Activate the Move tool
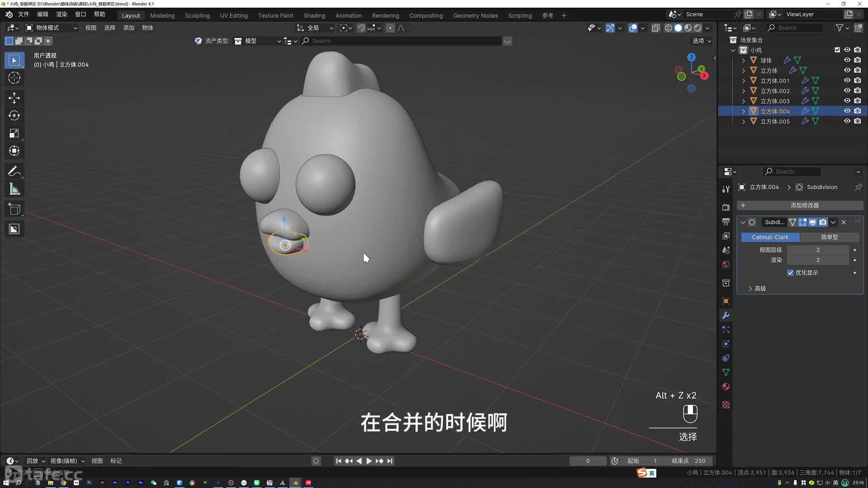 coord(14,98)
